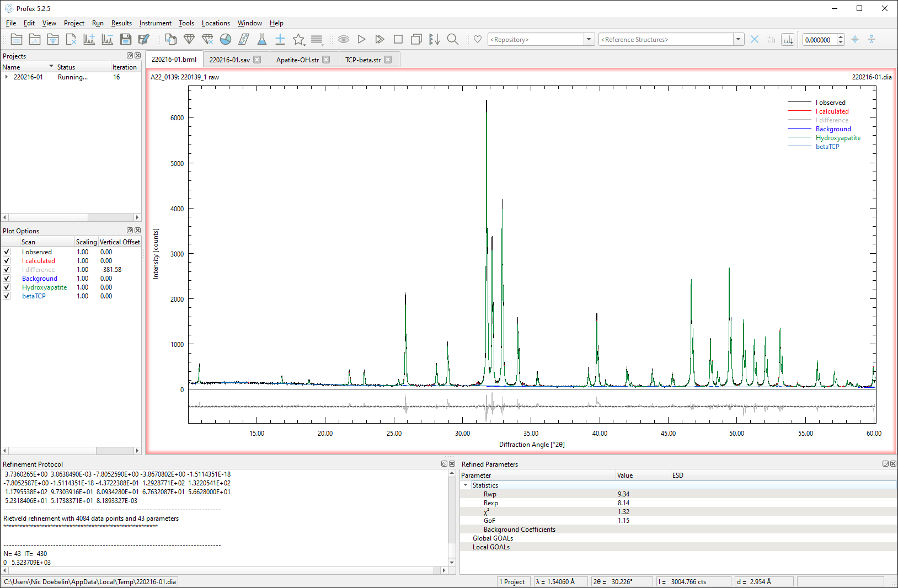This screenshot has width=898, height=588.
Task: Click the batch refinement double-arrow icon
Action: 379,40
